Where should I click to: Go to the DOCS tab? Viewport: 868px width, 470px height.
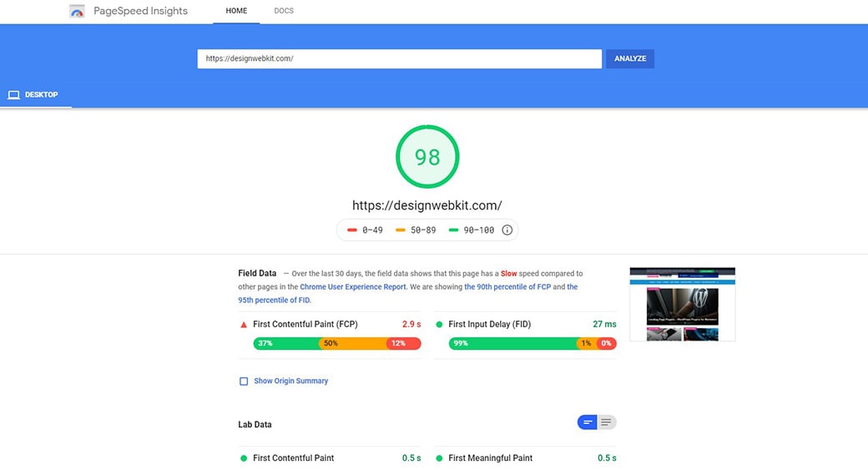(x=284, y=12)
